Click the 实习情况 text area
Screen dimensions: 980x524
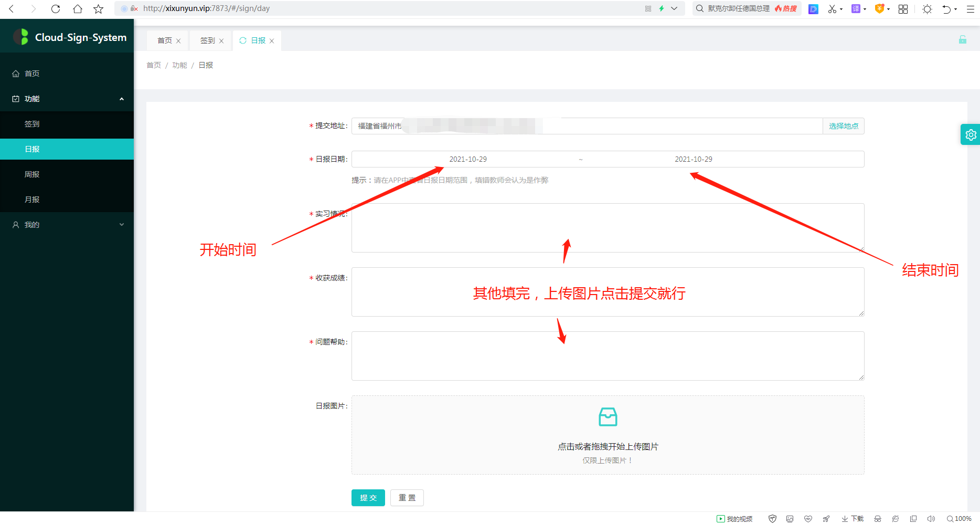[608, 228]
